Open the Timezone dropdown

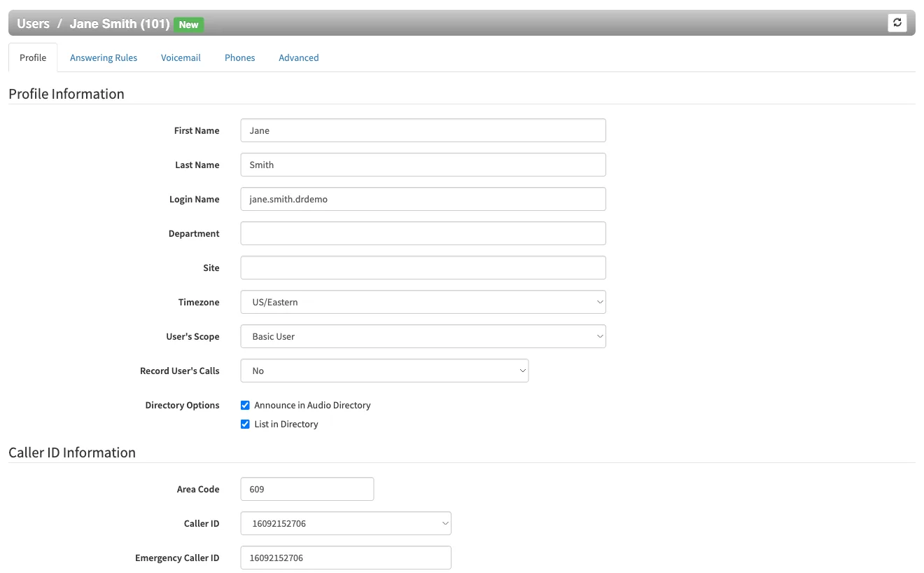[423, 302]
